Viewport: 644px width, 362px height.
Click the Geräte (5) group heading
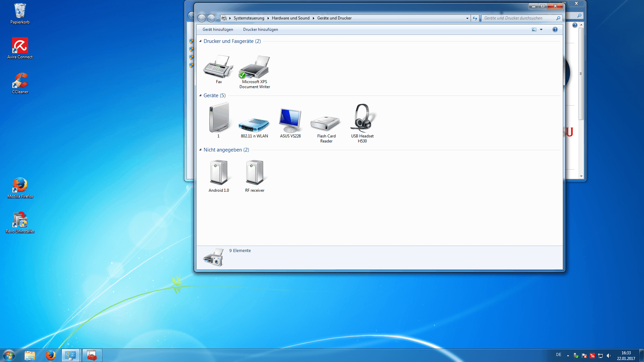(x=215, y=96)
